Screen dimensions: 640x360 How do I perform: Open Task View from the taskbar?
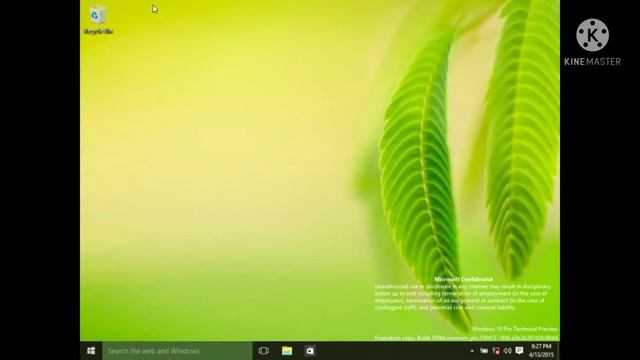point(264,351)
